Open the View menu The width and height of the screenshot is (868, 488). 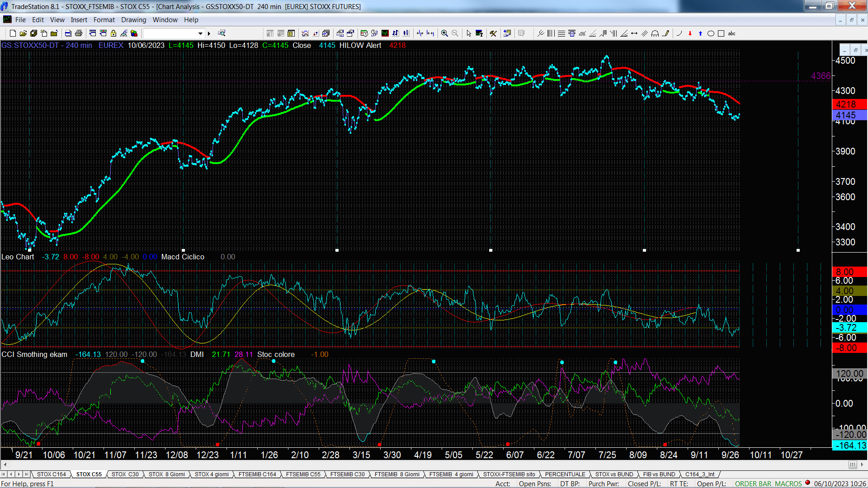pyautogui.click(x=57, y=20)
